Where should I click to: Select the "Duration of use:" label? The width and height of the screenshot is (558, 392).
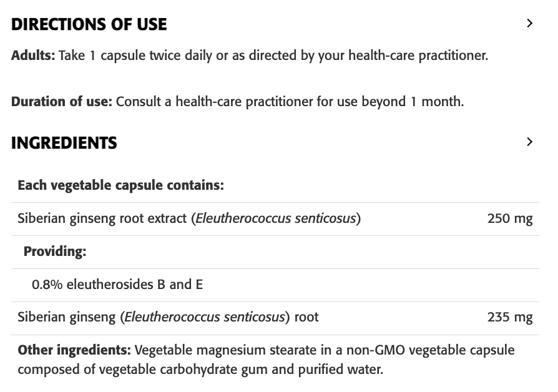[61, 102]
